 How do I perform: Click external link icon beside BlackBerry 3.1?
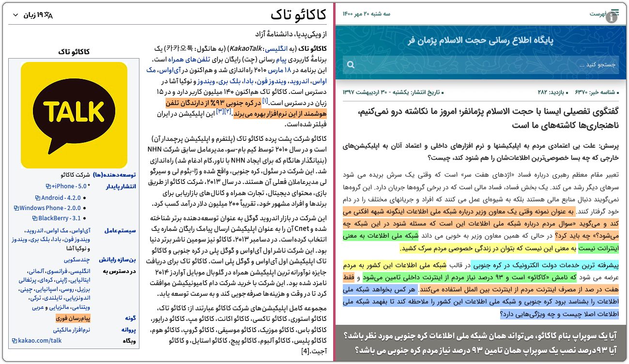35,218
